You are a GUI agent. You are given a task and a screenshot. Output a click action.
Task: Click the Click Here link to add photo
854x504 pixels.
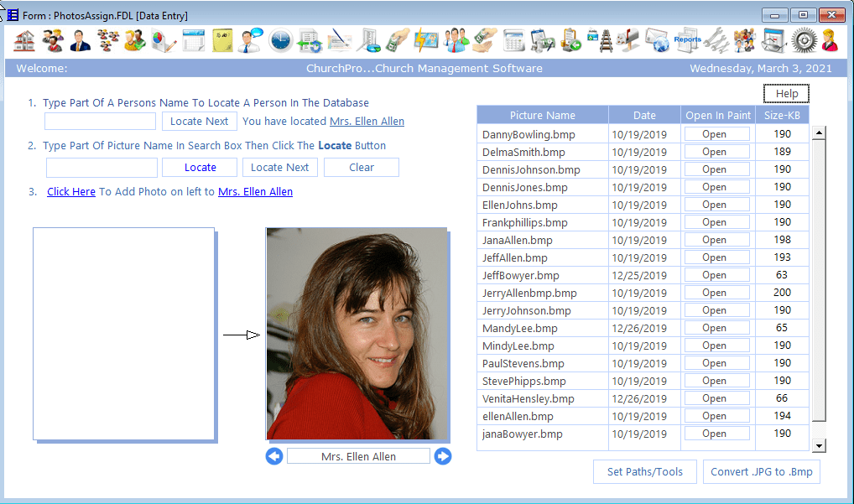pyautogui.click(x=71, y=191)
